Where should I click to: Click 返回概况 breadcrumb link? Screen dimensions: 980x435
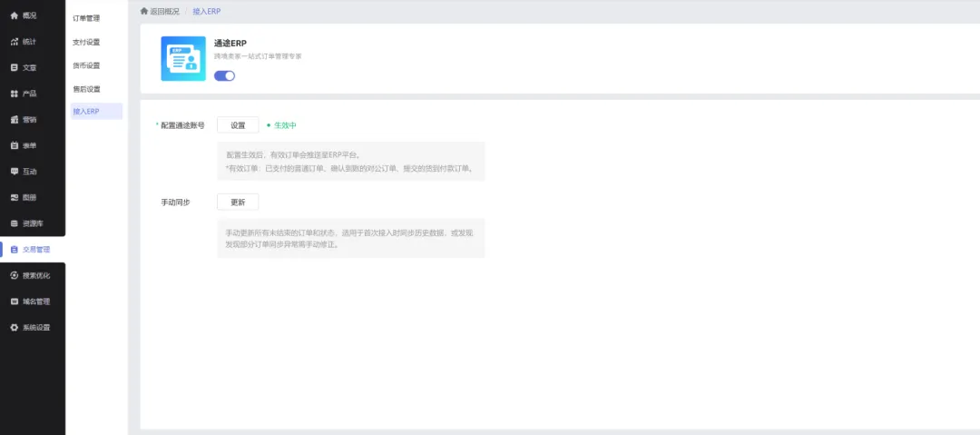point(164,11)
